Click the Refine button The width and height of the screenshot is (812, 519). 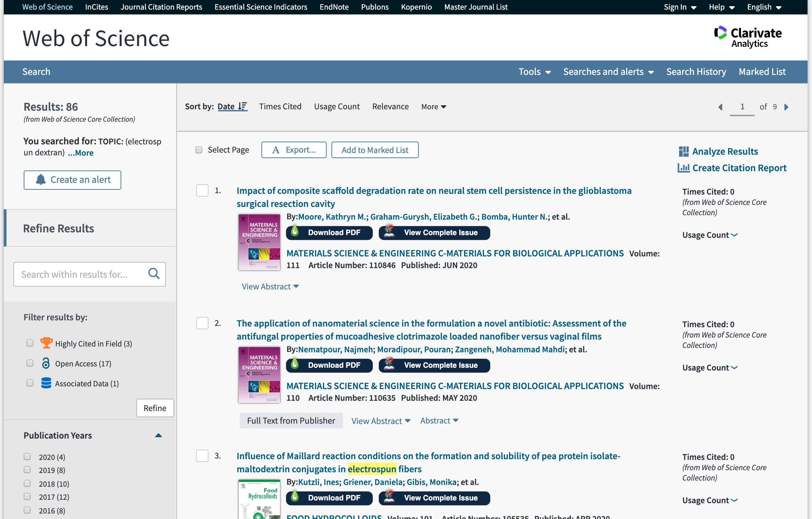pos(155,408)
